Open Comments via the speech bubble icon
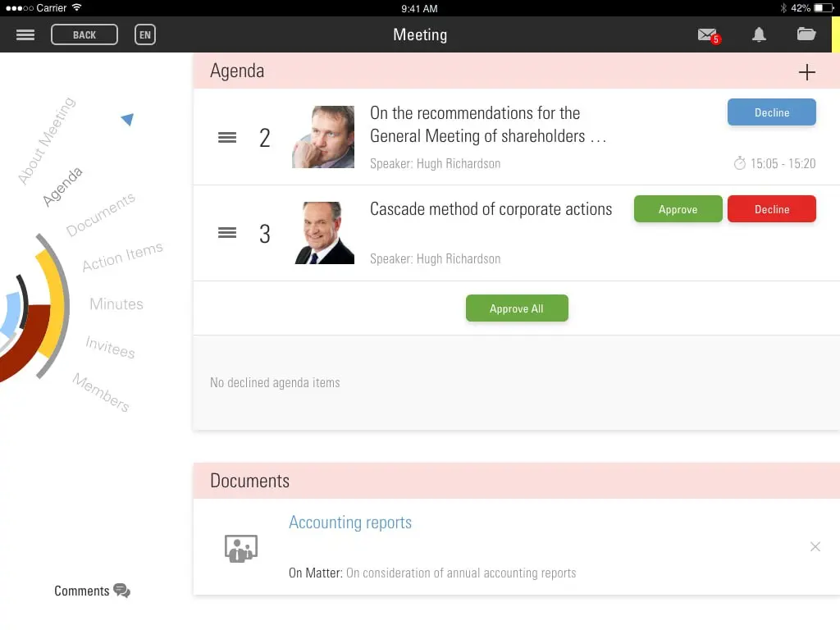840x630 pixels. pos(121,591)
